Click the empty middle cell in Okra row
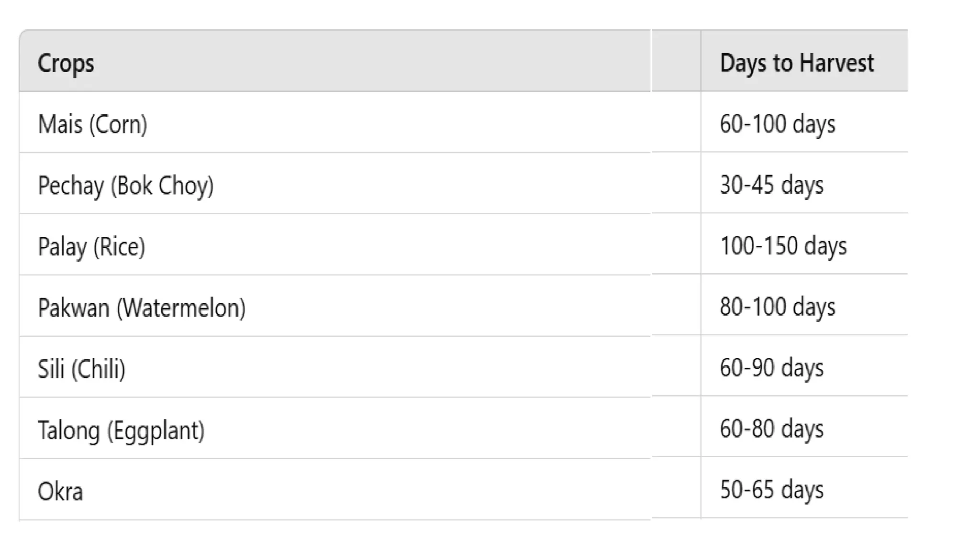Screen dimensions: 980x551 click(676, 489)
